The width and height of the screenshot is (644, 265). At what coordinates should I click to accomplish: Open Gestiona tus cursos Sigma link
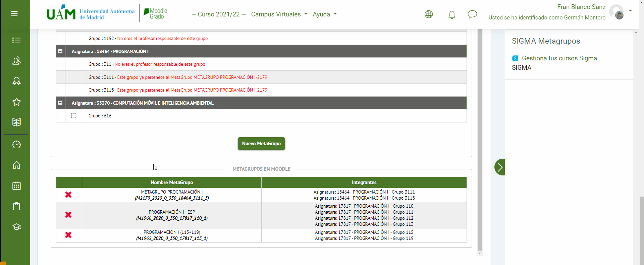point(559,58)
